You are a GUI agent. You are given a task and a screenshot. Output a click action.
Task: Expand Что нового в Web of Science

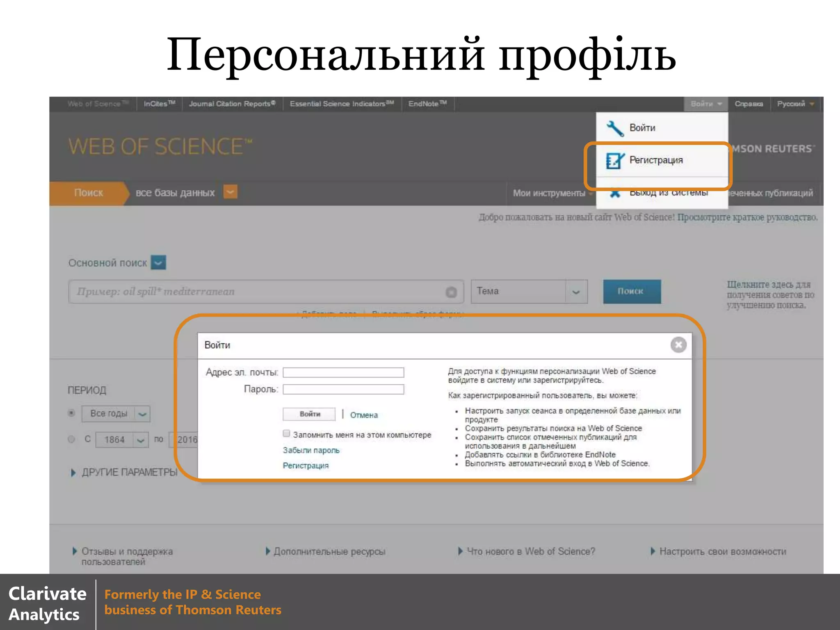(527, 552)
